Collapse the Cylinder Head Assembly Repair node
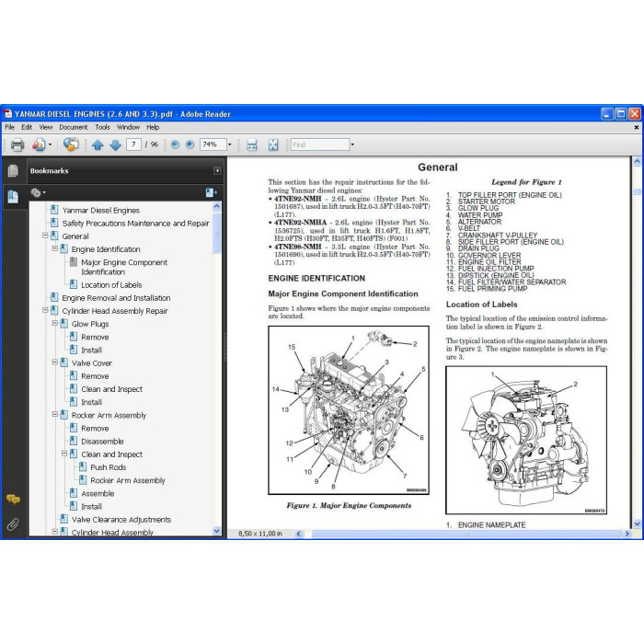The height and width of the screenshot is (644, 644). tap(45, 311)
